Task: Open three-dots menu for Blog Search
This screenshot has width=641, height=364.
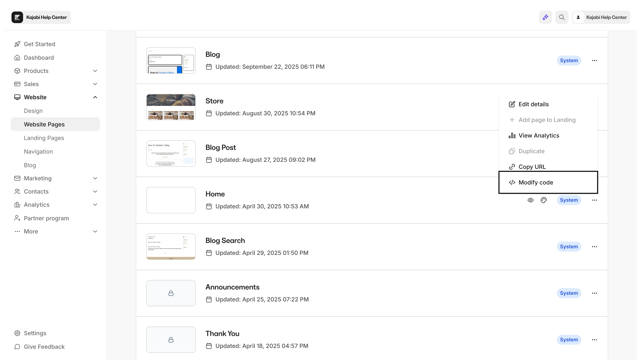Action: tap(594, 246)
